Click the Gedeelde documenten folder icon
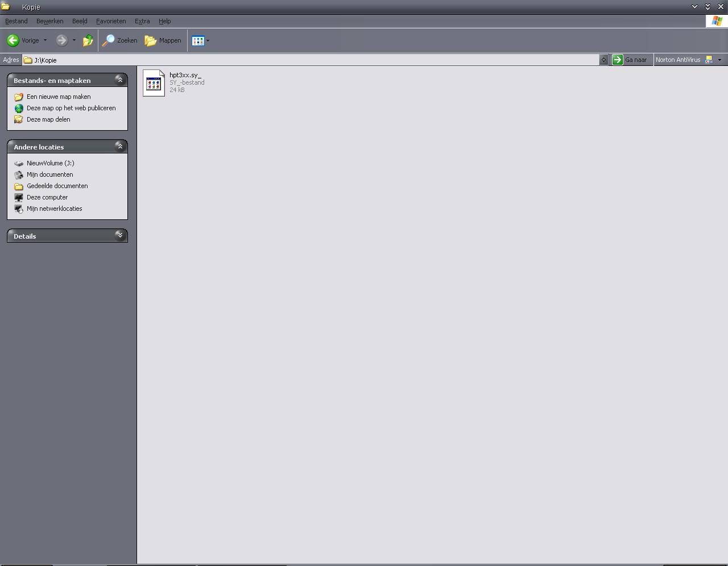Image resolution: width=728 pixels, height=566 pixels. pyautogui.click(x=19, y=186)
